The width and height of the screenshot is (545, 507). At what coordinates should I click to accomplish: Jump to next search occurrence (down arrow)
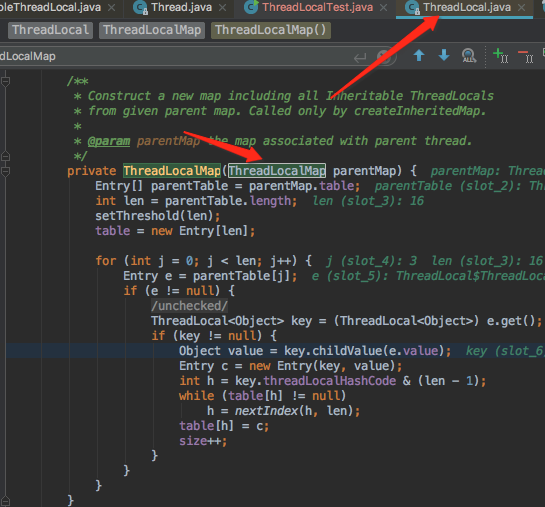444,55
